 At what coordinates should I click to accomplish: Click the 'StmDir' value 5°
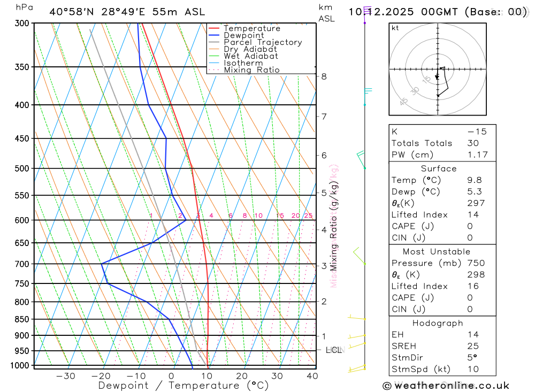(472, 358)
